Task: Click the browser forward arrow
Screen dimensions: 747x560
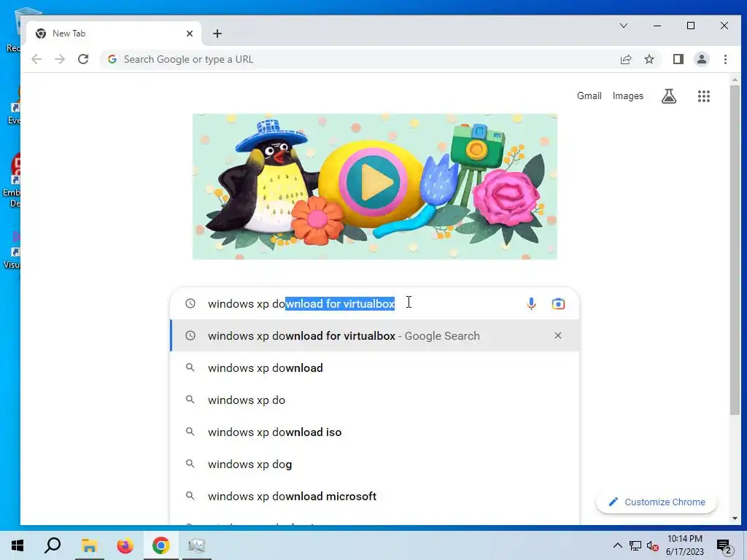Action: (x=60, y=59)
